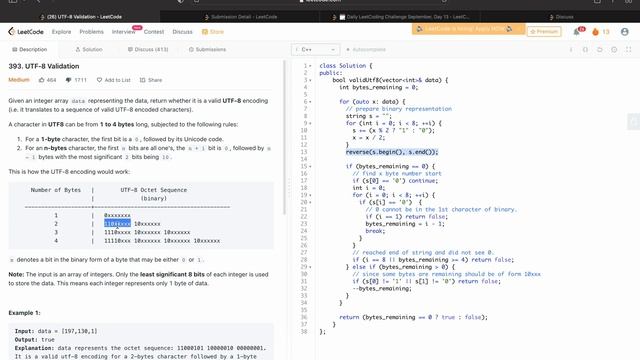Screen dimensions: 640x360
Task: Open the Discuss (413) tab
Action: [x=147, y=49]
